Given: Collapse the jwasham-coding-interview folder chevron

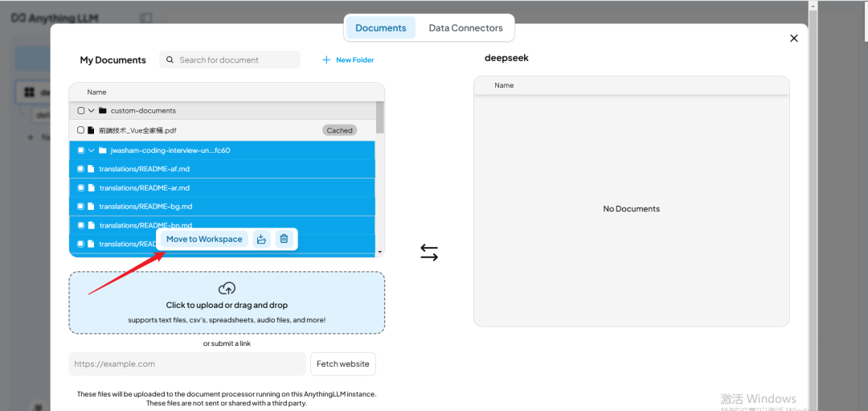Looking at the screenshot, I should click(x=92, y=150).
